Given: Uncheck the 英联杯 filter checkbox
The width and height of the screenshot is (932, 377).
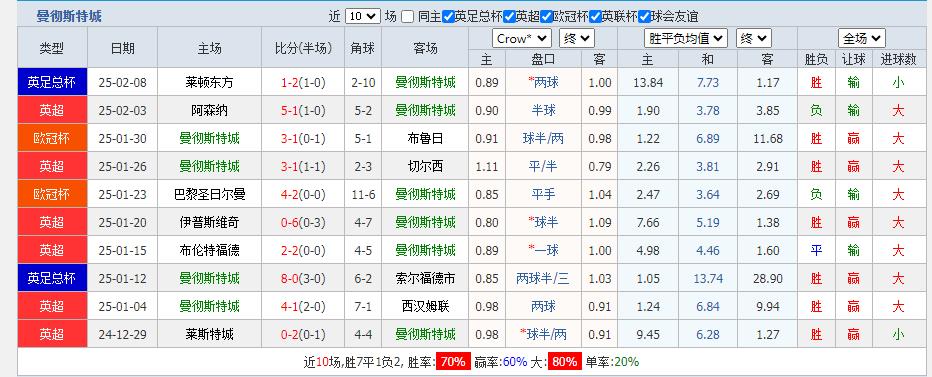Looking at the screenshot, I should coord(595,17).
